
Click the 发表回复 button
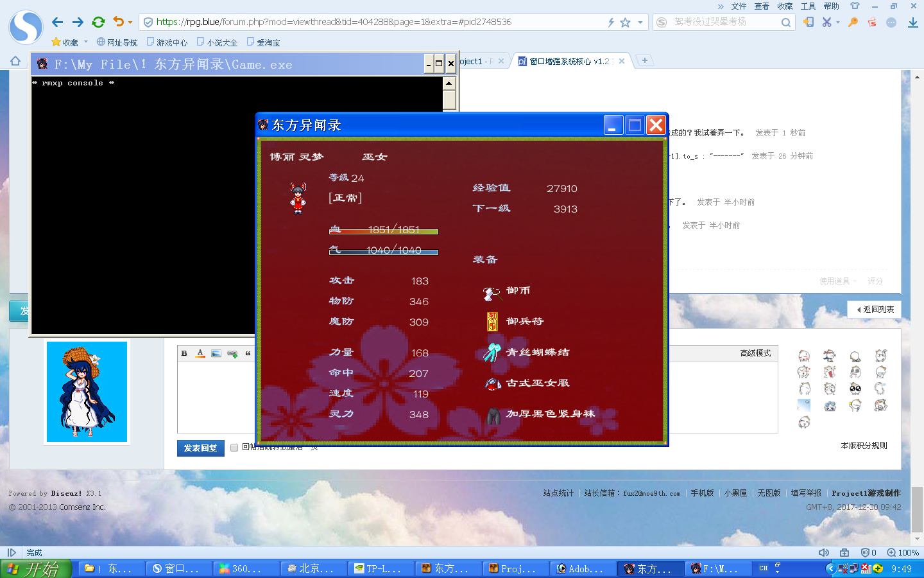(200, 448)
